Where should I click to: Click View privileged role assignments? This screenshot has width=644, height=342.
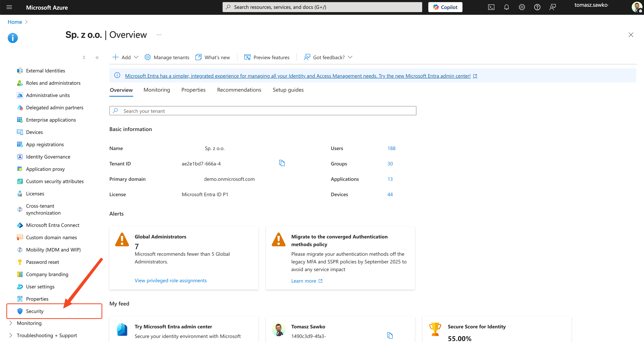(x=171, y=281)
